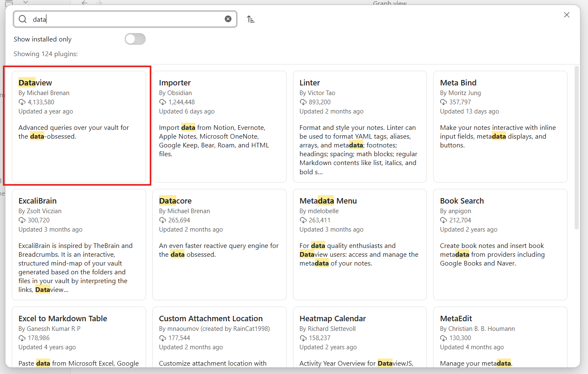Open the ExcaliBrain plugin title
588x374 pixels.
pos(38,201)
